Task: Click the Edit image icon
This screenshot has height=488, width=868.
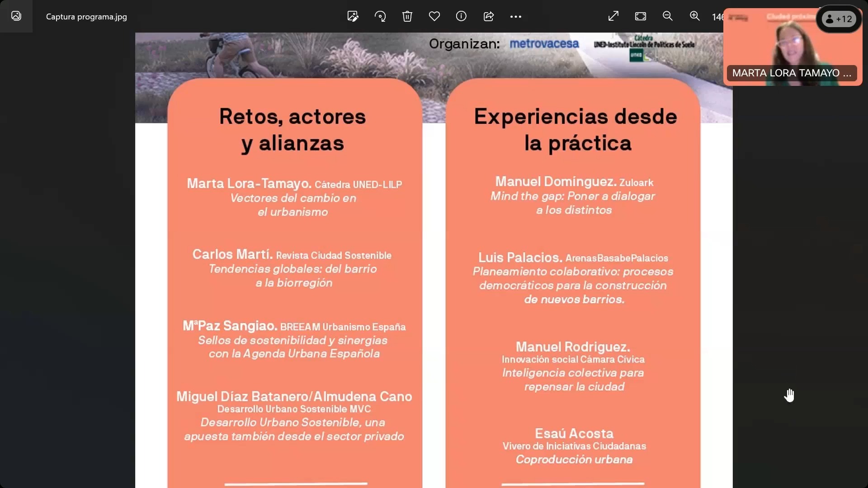Action: [x=353, y=17]
